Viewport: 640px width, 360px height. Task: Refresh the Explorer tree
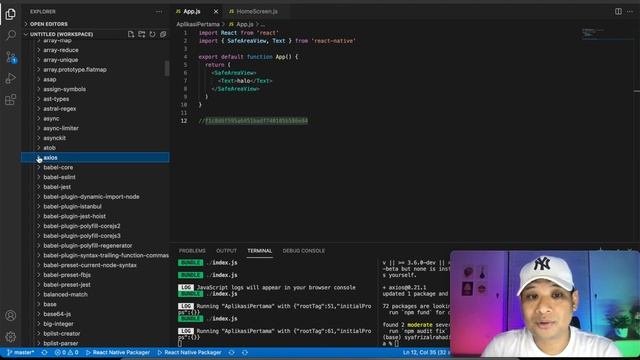[x=152, y=34]
